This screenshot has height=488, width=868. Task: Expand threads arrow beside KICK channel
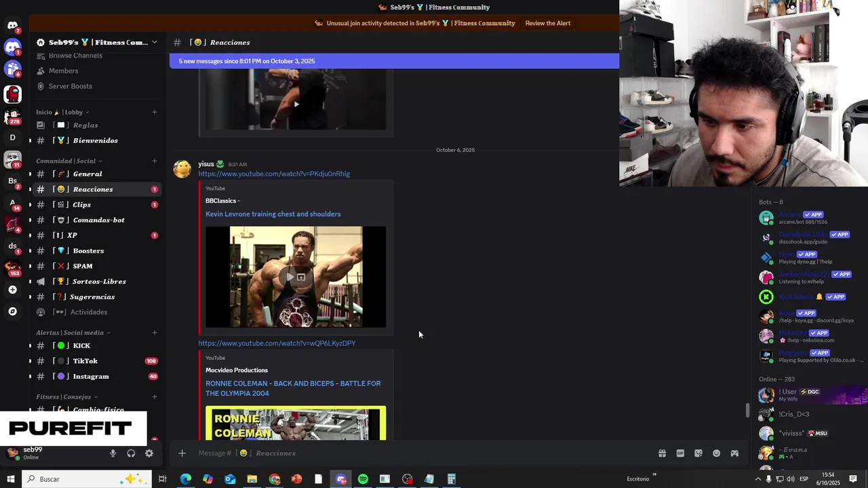(x=30, y=346)
